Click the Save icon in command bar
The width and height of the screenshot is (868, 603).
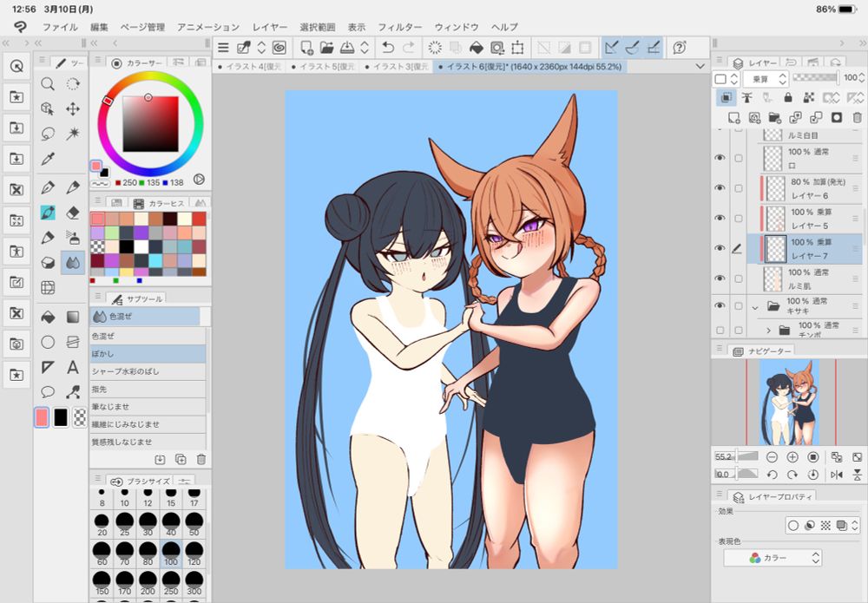(x=347, y=48)
